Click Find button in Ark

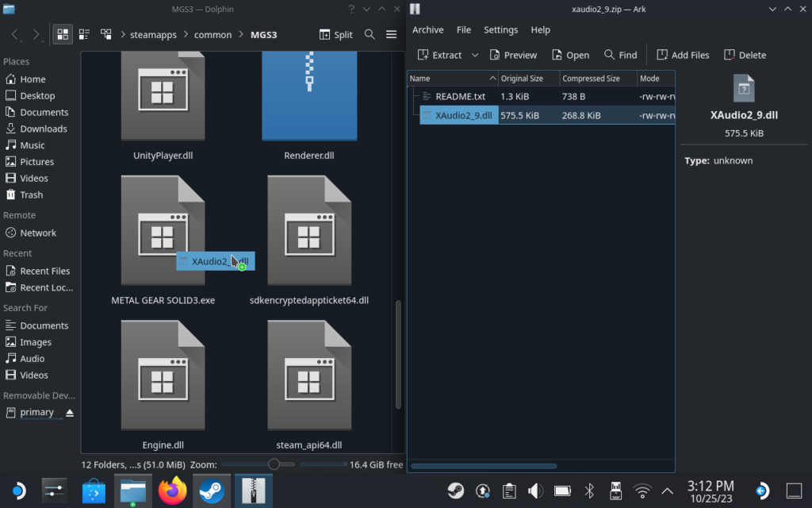620,55
